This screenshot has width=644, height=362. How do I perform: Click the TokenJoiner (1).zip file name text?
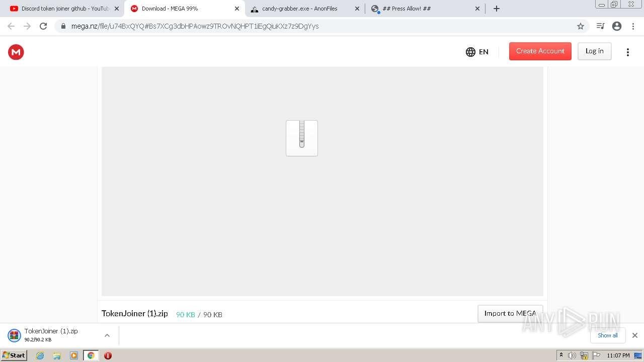click(135, 313)
